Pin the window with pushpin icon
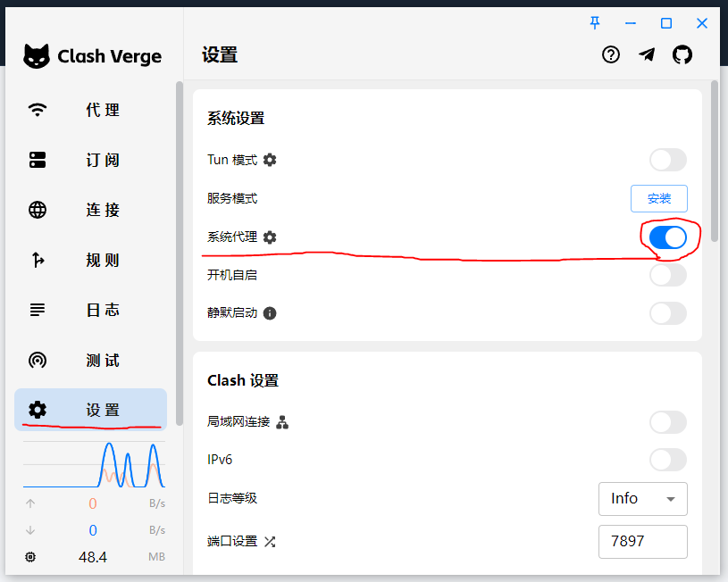Screen dimensions: 728x582 [595, 23]
